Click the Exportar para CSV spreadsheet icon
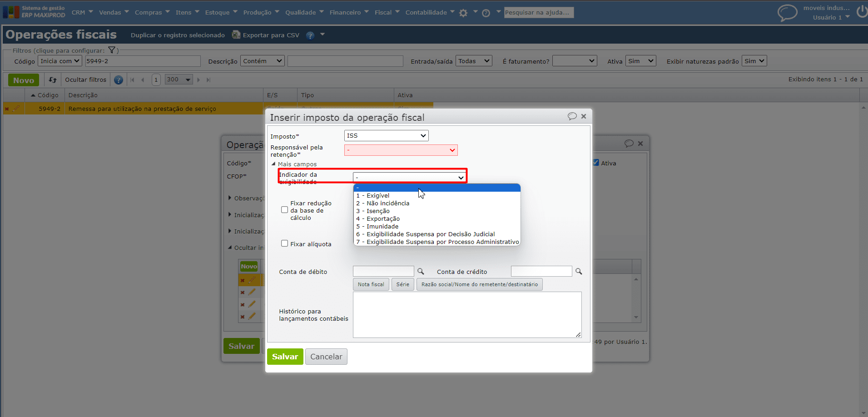The height and width of the screenshot is (417, 868). point(236,35)
